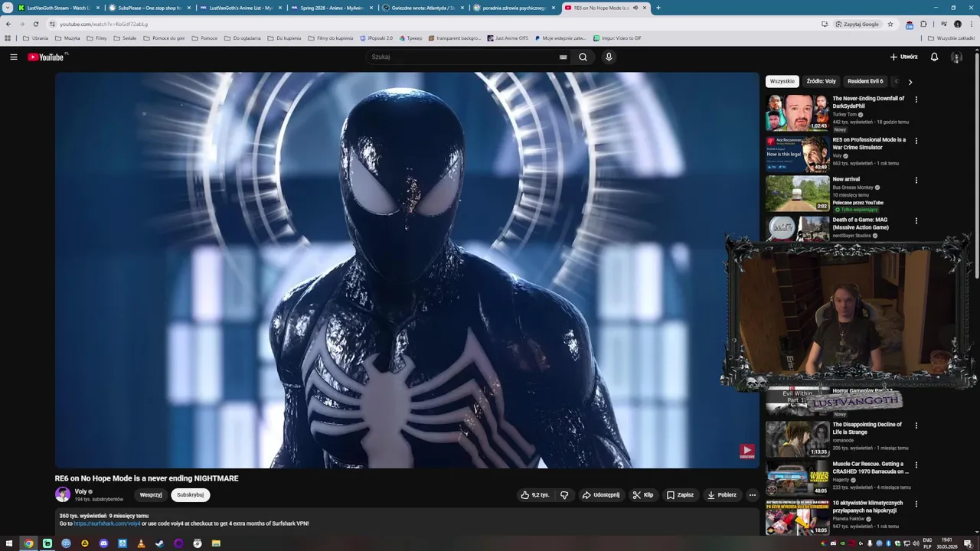Image resolution: width=980 pixels, height=551 pixels.
Task: Select the Wszystkie filter chip
Action: click(782, 81)
